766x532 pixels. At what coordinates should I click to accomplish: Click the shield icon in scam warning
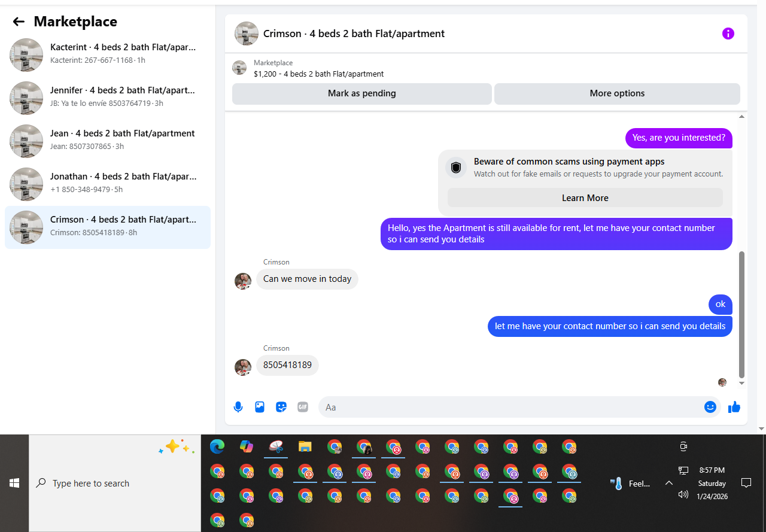(x=456, y=168)
